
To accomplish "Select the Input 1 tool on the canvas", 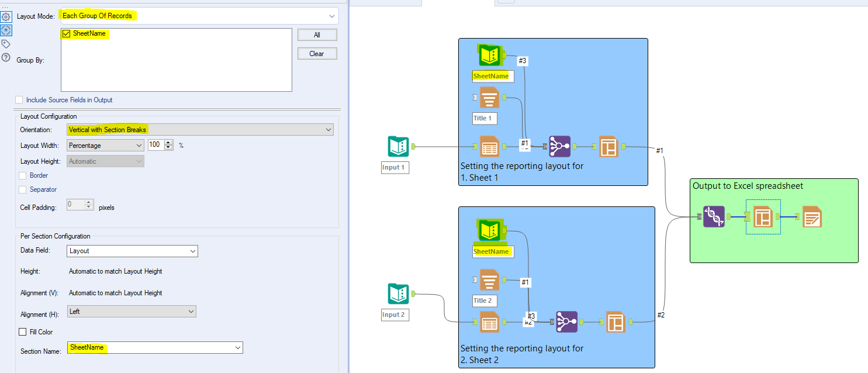I will (399, 147).
